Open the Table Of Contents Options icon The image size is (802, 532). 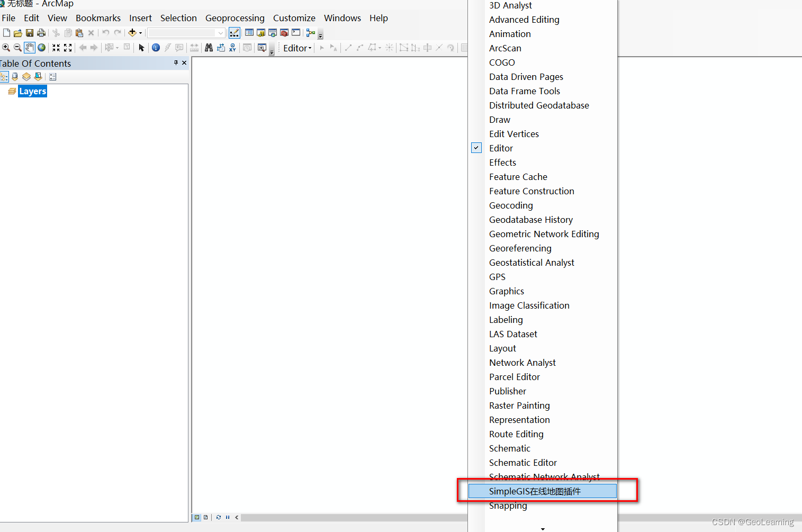52,77
